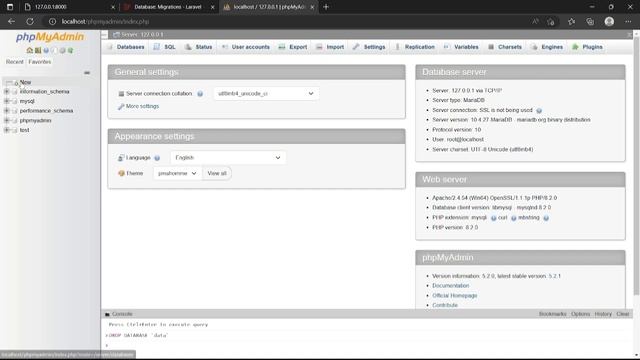Image resolution: width=640 pixels, height=360 pixels.
Task: Click the wrench icon beside More settings
Action: (121, 107)
